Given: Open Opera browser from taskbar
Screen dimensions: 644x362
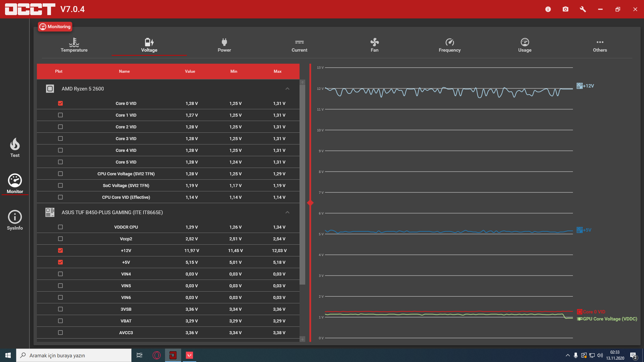Looking at the screenshot, I should 156,355.
